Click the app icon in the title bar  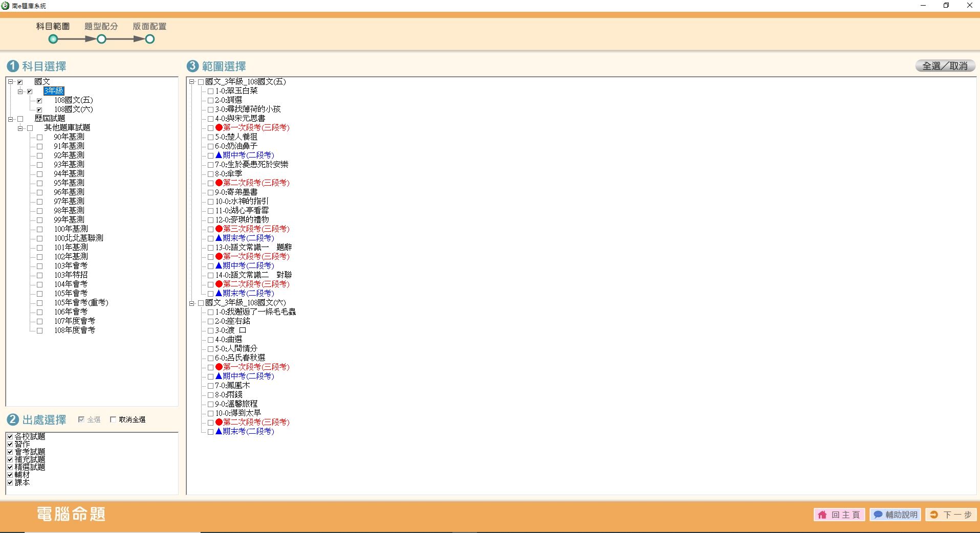coord(6,6)
